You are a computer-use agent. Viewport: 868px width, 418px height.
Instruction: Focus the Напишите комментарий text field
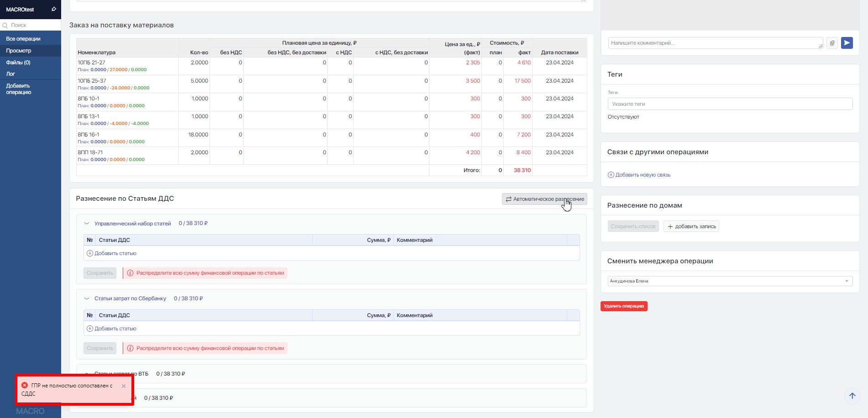click(714, 43)
